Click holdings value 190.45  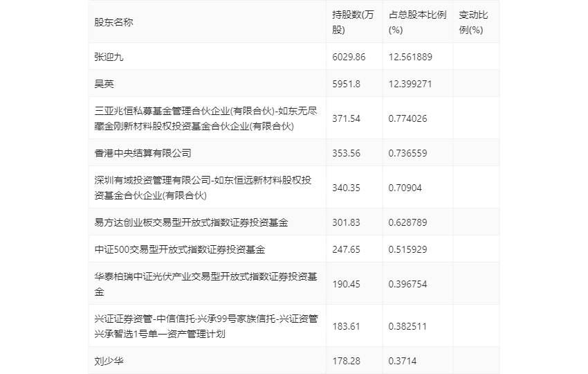click(346, 284)
